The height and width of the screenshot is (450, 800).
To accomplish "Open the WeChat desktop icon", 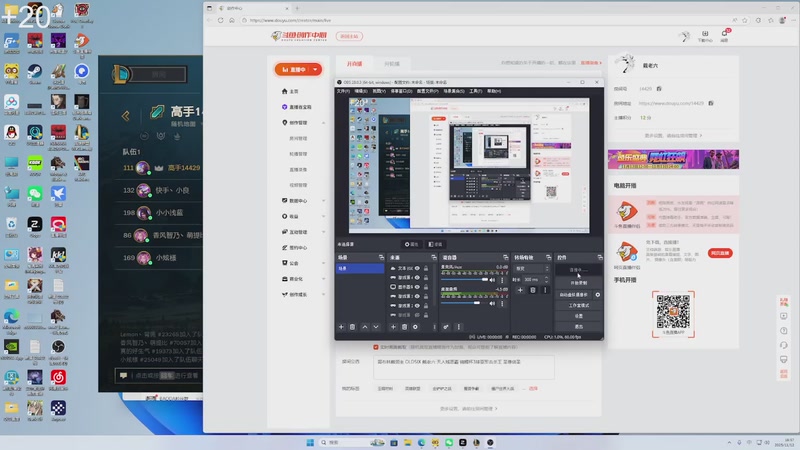I will pyautogui.click(x=35, y=195).
